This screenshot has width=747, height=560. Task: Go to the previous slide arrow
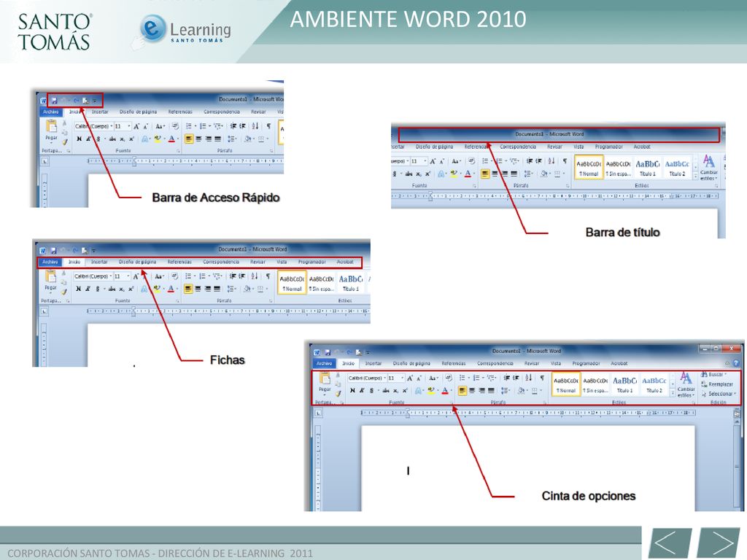pyautogui.click(x=671, y=542)
